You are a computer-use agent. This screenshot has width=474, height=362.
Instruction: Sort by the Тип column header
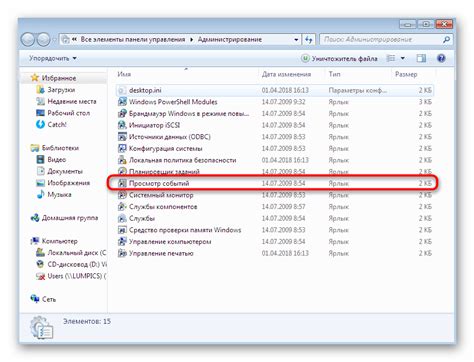334,74
